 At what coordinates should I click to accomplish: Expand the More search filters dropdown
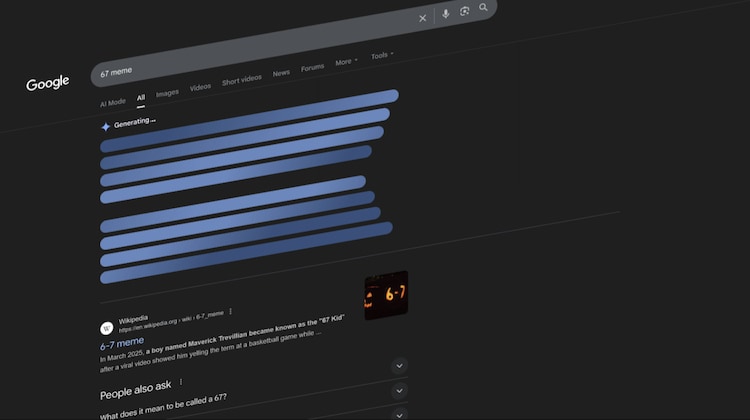point(346,62)
